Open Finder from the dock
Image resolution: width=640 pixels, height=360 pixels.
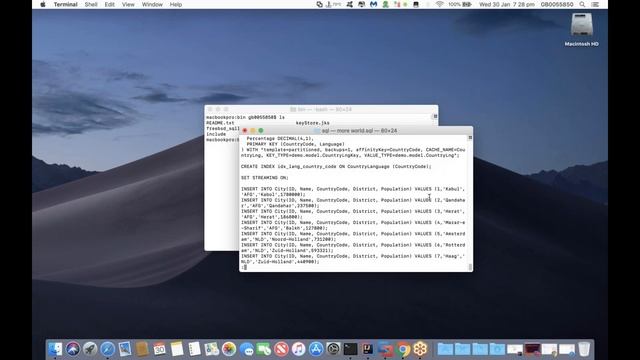point(55,349)
